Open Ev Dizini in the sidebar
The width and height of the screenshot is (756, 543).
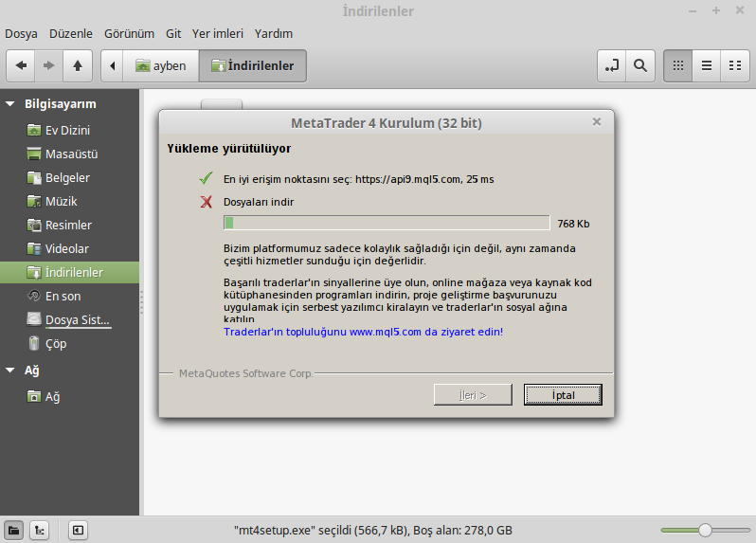coord(69,130)
